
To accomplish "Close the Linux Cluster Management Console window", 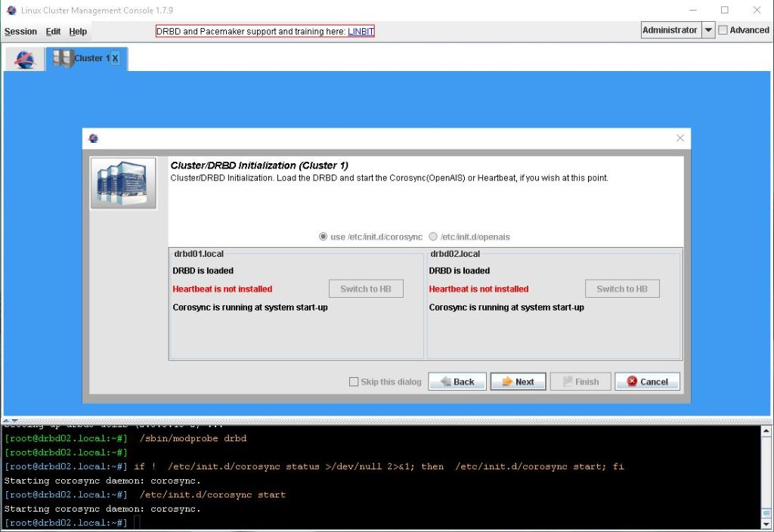I will click(x=757, y=10).
